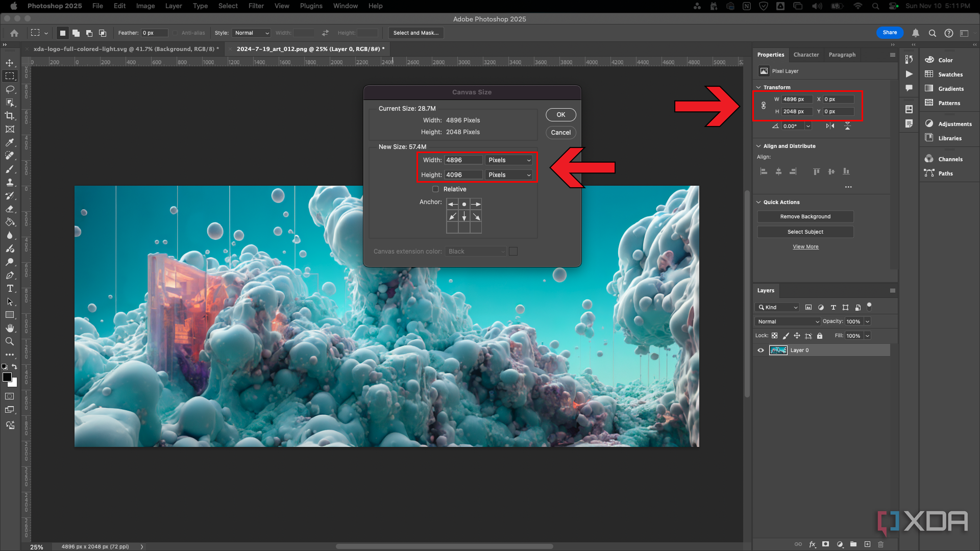Open canvas extension color swatch
Image resolution: width=980 pixels, height=551 pixels.
click(513, 251)
